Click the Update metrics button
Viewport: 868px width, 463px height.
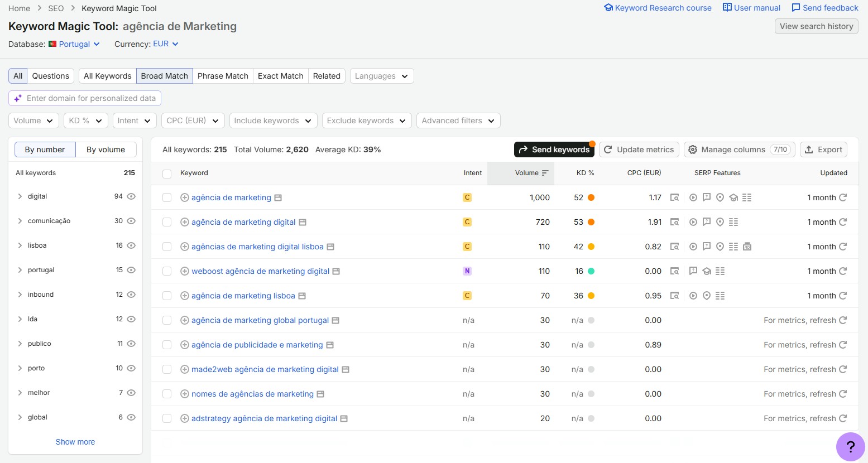pyautogui.click(x=639, y=149)
